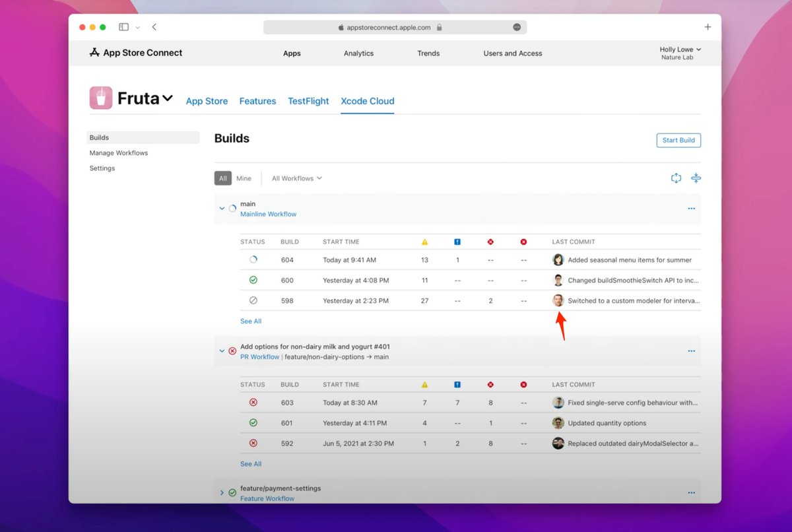Collapse the PR #401 build group
The height and width of the screenshot is (532, 792).
click(x=222, y=351)
